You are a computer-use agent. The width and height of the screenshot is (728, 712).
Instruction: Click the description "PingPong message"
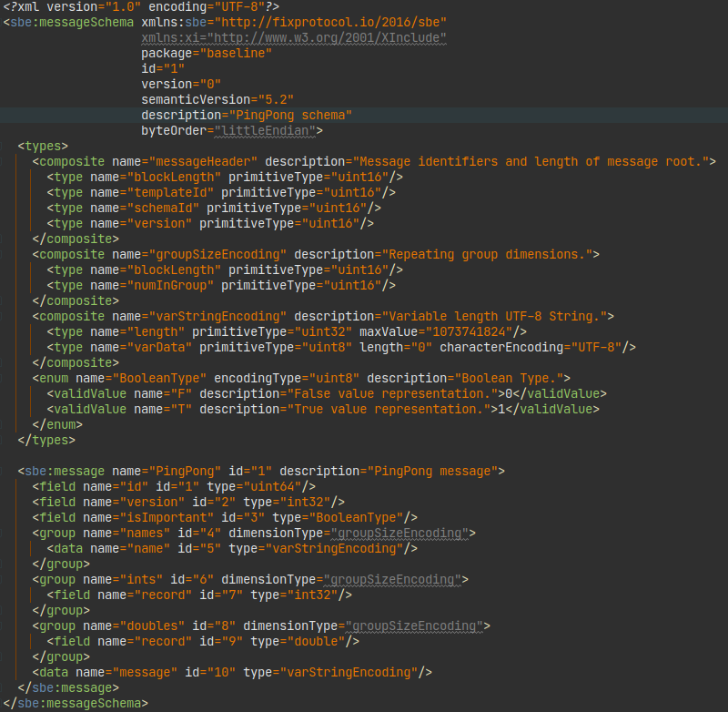432,472
